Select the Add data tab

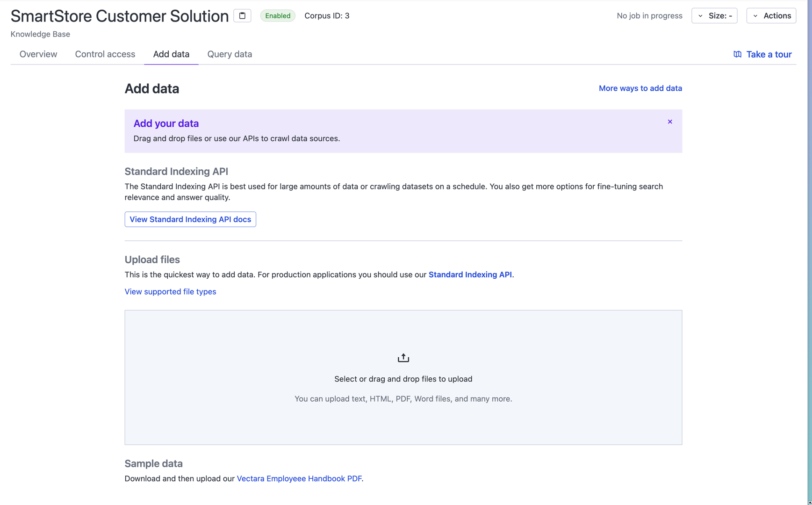point(171,54)
